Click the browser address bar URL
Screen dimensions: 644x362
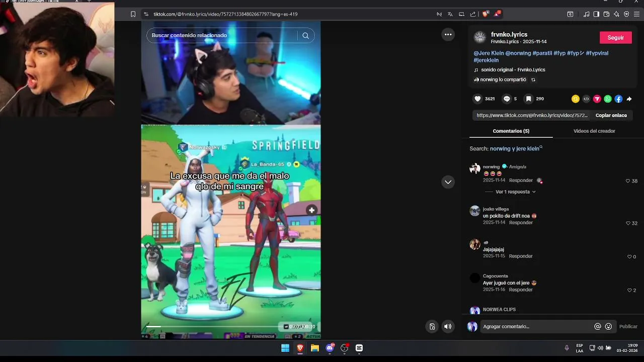[225, 14]
